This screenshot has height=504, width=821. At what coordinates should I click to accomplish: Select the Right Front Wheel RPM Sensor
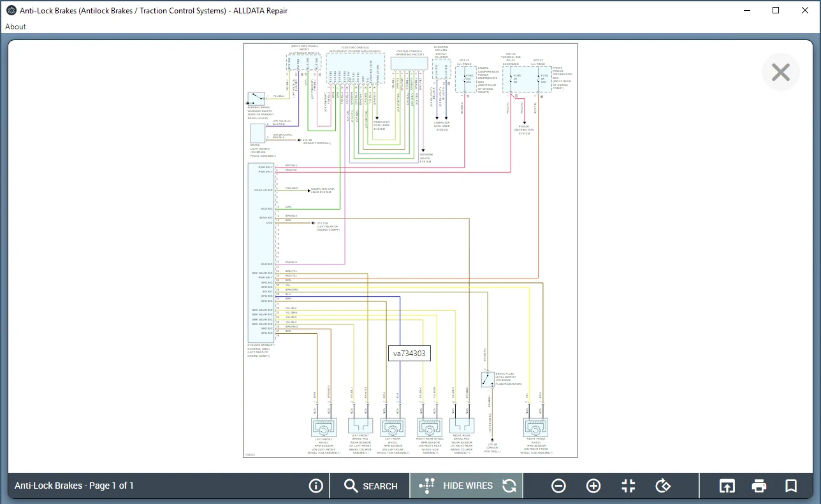click(535, 427)
